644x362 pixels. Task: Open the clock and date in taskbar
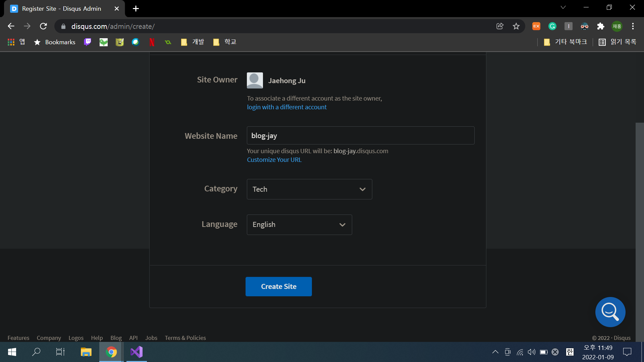[598, 352]
